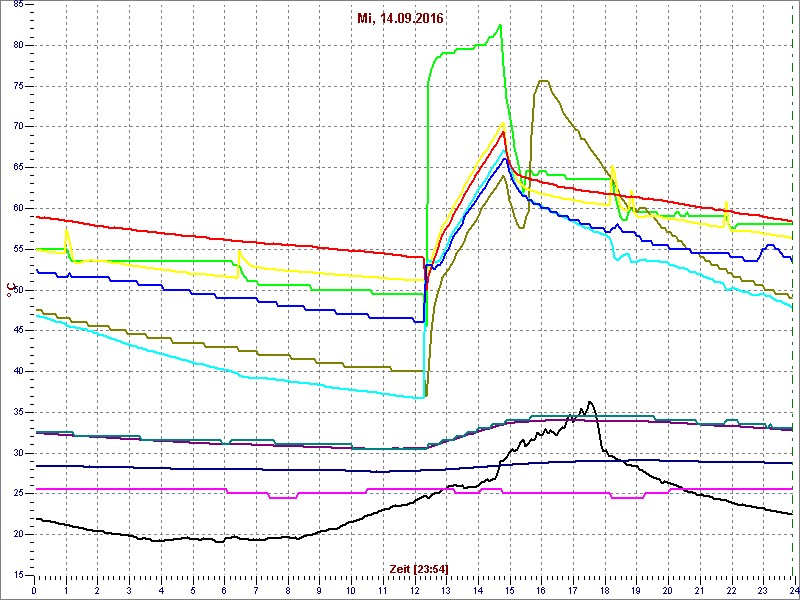Click the olive curve's peak near 76 degrees

tap(543, 81)
